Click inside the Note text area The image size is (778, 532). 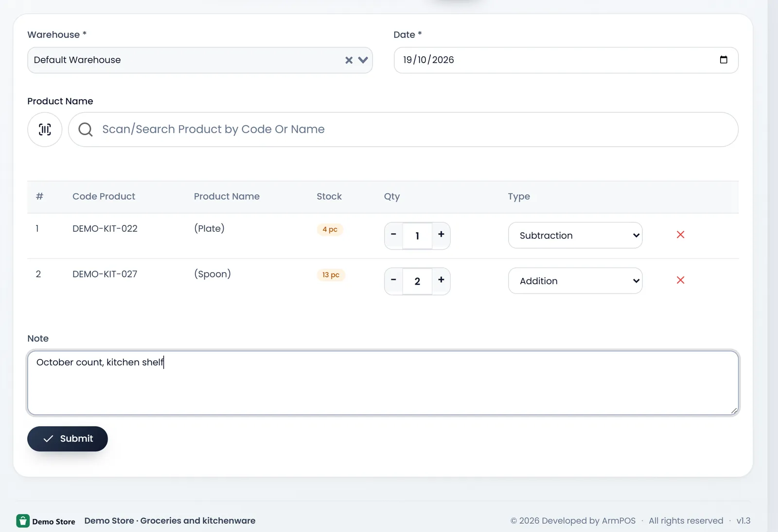coord(383,383)
